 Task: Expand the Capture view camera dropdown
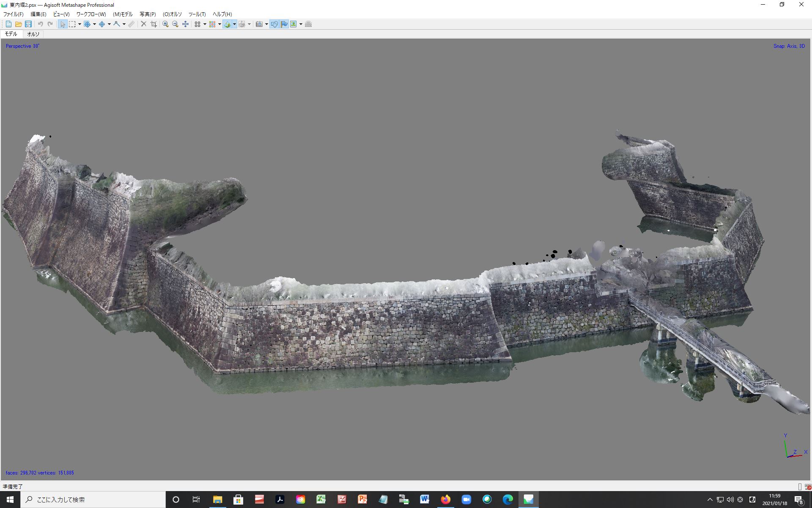266,24
